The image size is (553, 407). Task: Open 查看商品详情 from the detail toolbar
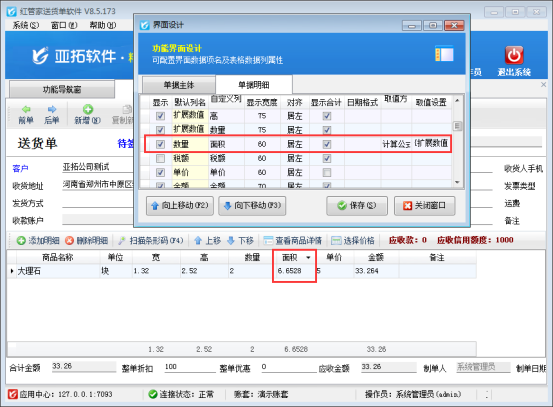(293, 241)
